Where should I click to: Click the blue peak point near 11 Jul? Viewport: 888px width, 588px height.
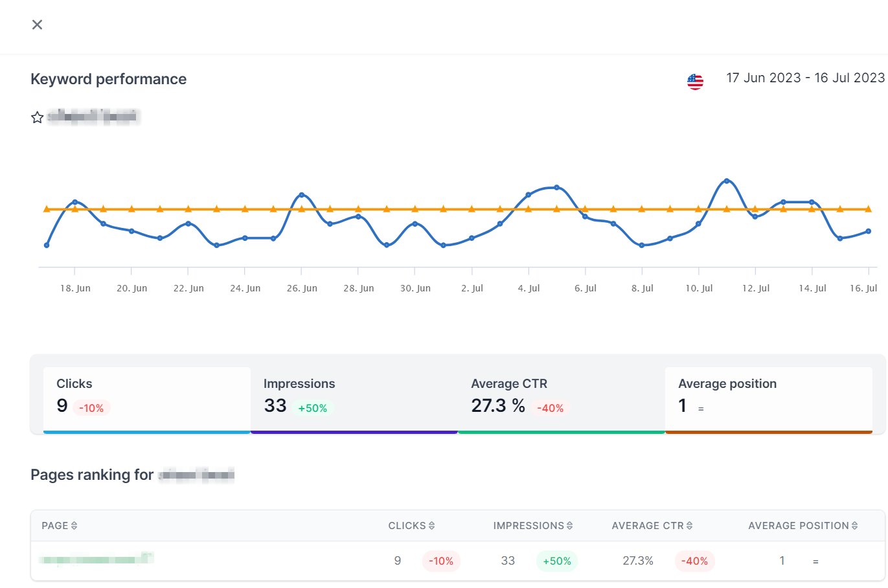727,181
